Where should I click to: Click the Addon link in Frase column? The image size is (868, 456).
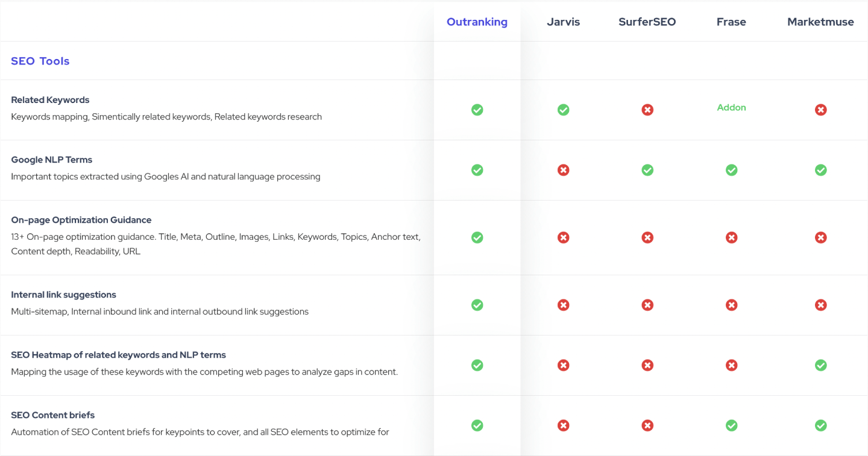click(731, 107)
